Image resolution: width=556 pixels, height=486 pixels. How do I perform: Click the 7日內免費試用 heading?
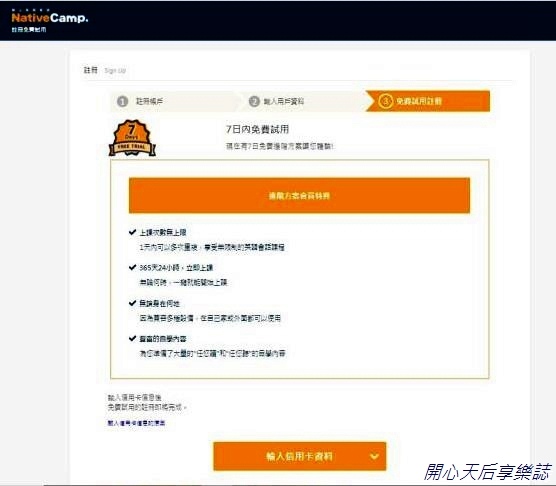(x=257, y=129)
